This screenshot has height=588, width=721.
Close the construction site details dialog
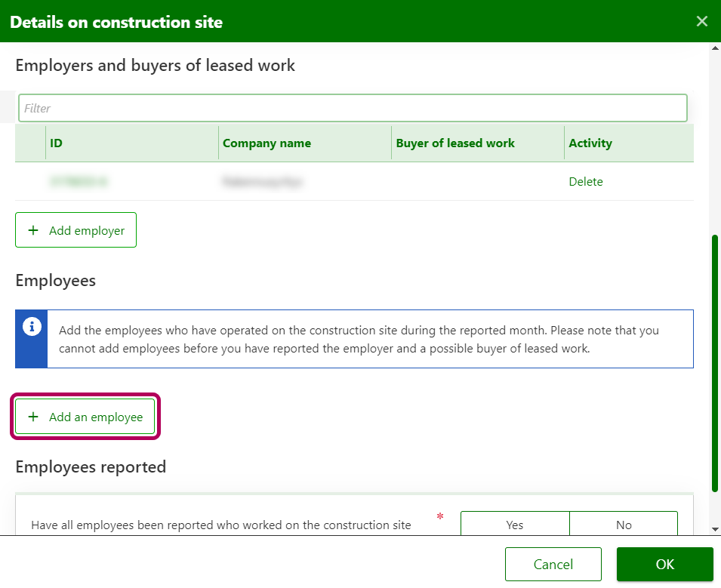click(701, 21)
